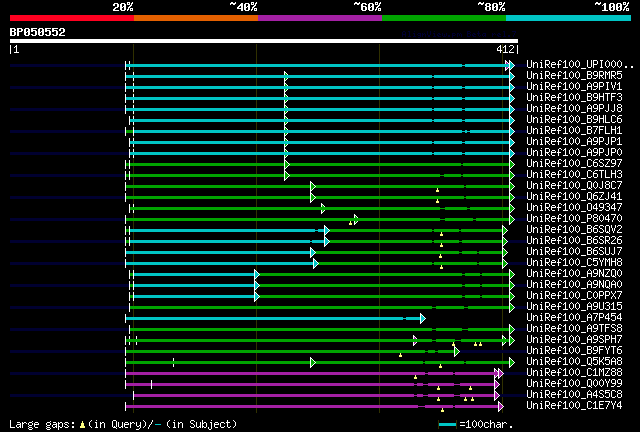Open the UniRef100_UPI000.. entry label
This screenshot has width=640, height=432.
[x=580, y=65]
